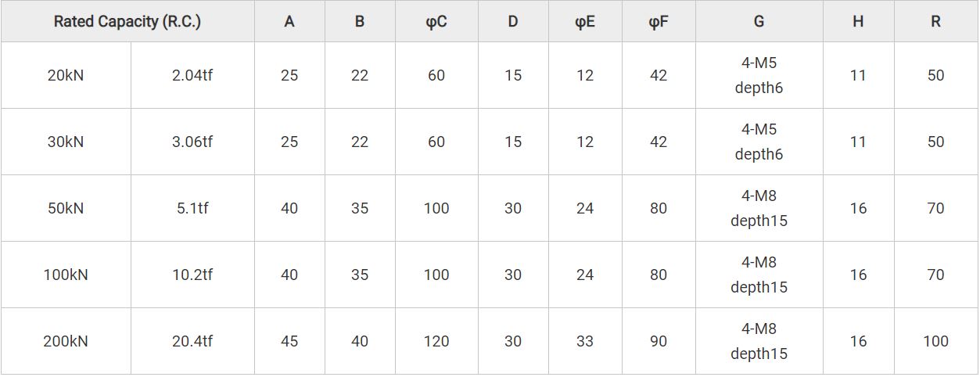Click the 50kN row label
The image size is (980, 377).
pos(66,209)
